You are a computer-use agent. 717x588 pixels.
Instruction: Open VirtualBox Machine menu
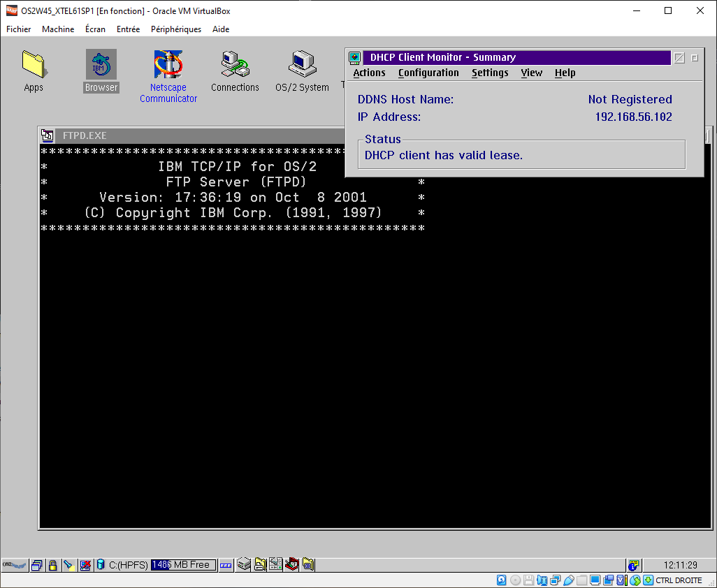point(58,29)
